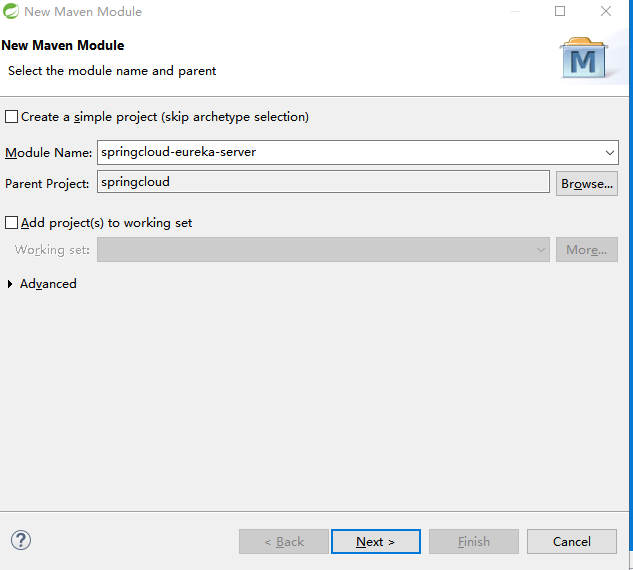Viewport: 633px width, 570px height.
Task: Go to the Next wizard page
Action: [x=375, y=541]
